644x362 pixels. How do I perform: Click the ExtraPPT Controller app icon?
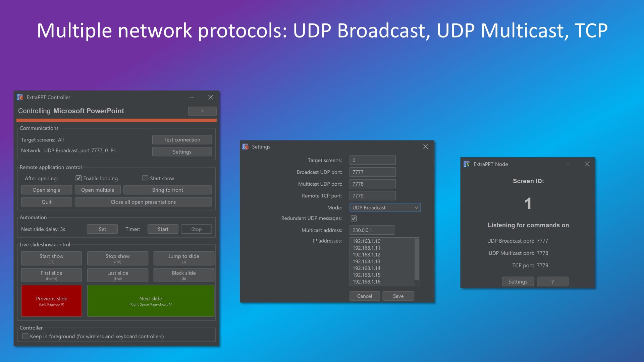[21, 97]
